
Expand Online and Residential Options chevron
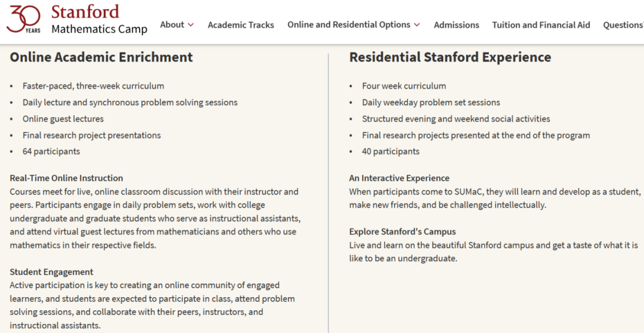click(417, 25)
